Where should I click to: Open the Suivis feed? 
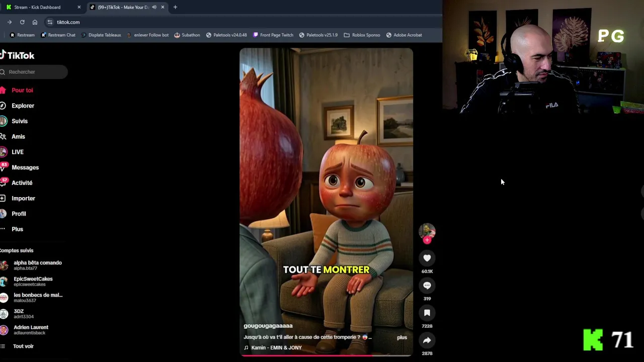point(15,121)
